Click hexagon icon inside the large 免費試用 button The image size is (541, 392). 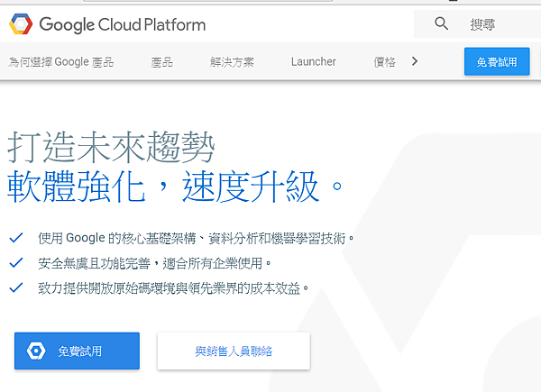(x=36, y=351)
